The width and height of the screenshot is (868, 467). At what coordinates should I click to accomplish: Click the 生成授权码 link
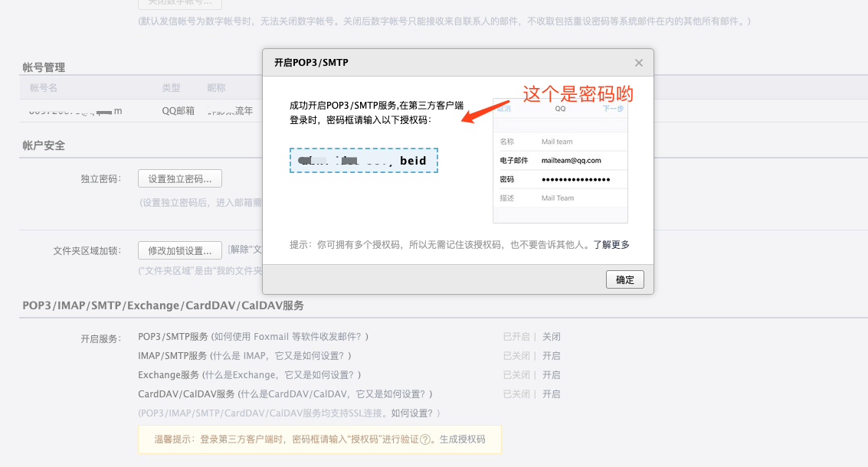coord(462,439)
